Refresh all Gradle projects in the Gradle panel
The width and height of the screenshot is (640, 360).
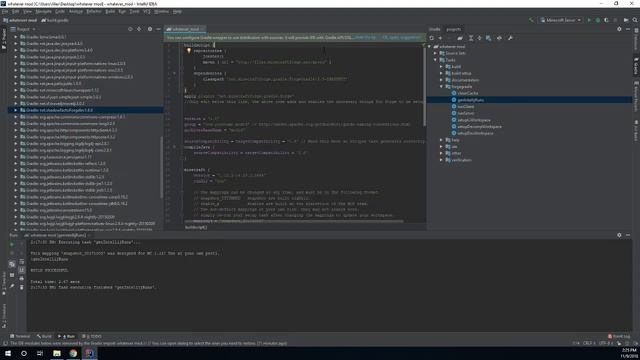click(432, 38)
